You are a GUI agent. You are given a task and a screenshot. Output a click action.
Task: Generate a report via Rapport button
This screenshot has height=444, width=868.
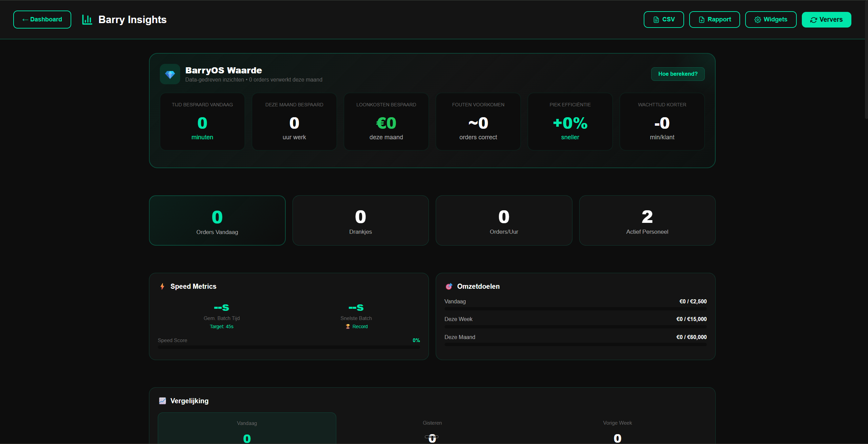tap(714, 20)
